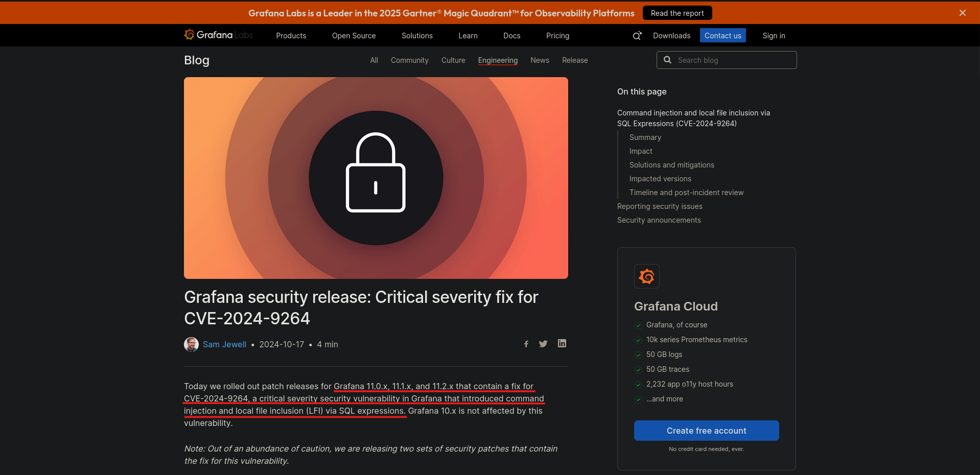Image resolution: width=980 pixels, height=475 pixels.
Task: Click the Grafana Cloud flame icon
Action: pos(647,276)
